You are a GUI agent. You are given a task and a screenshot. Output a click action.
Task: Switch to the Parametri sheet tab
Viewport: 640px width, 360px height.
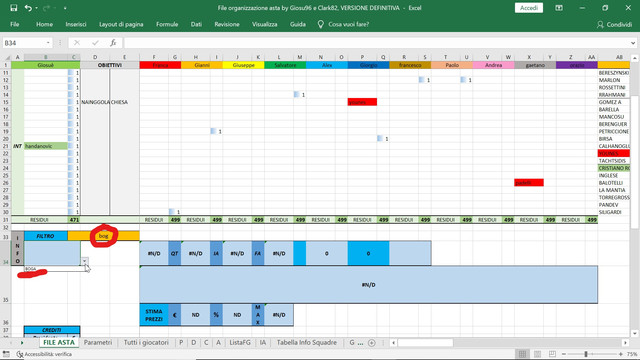pos(98,342)
